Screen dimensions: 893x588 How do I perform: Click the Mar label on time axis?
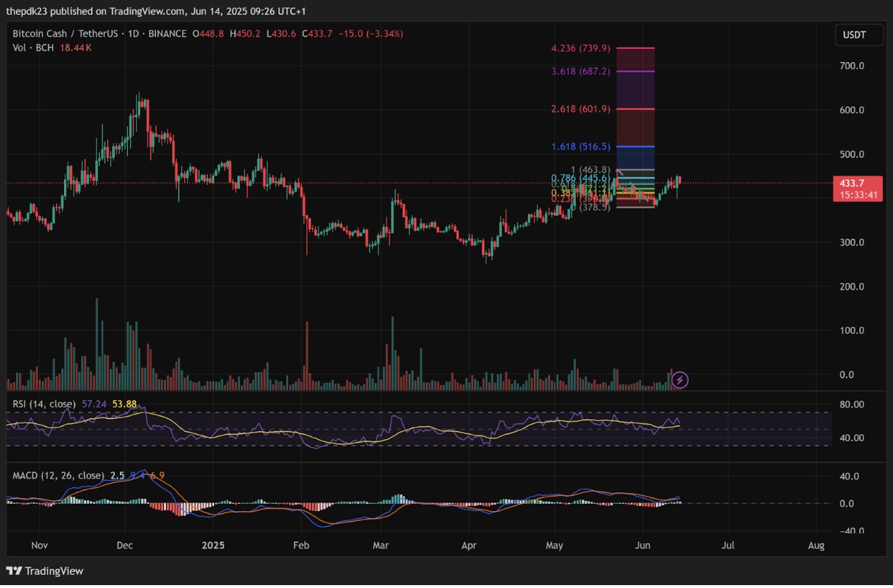point(380,546)
